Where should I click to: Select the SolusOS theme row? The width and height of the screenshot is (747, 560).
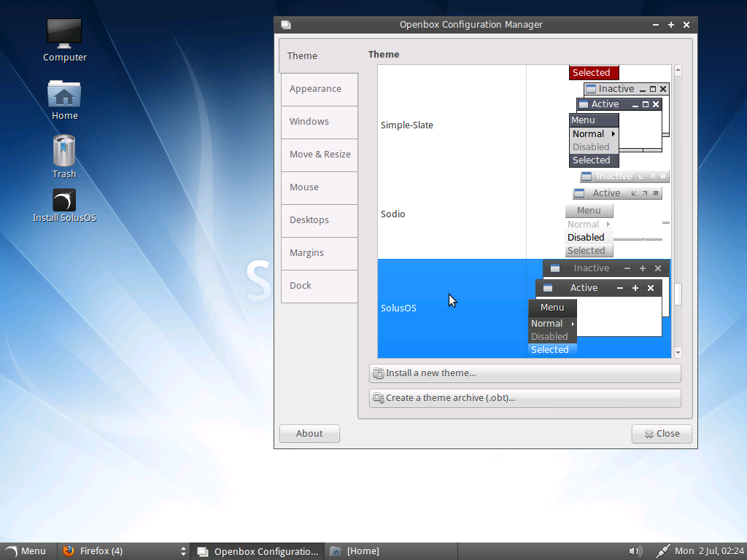point(524,308)
